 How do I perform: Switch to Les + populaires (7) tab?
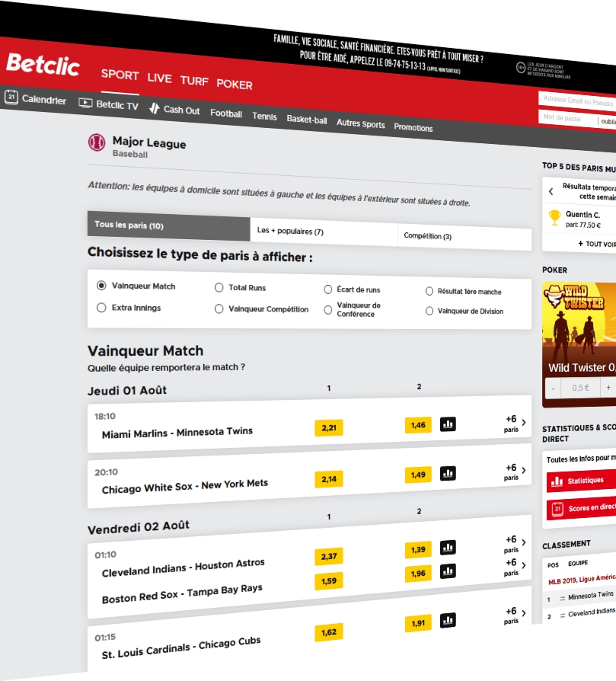tap(324, 232)
